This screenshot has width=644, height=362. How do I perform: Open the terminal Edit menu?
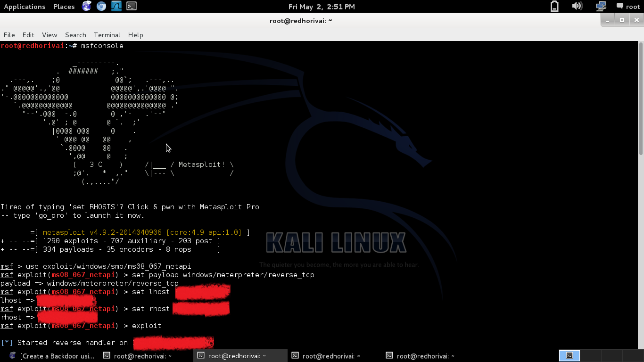(28, 35)
